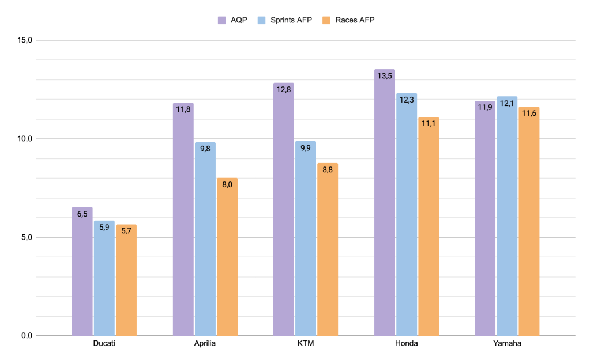Click the orange Races AFP legend swatch
The width and height of the screenshot is (590, 364).
tap(326, 20)
